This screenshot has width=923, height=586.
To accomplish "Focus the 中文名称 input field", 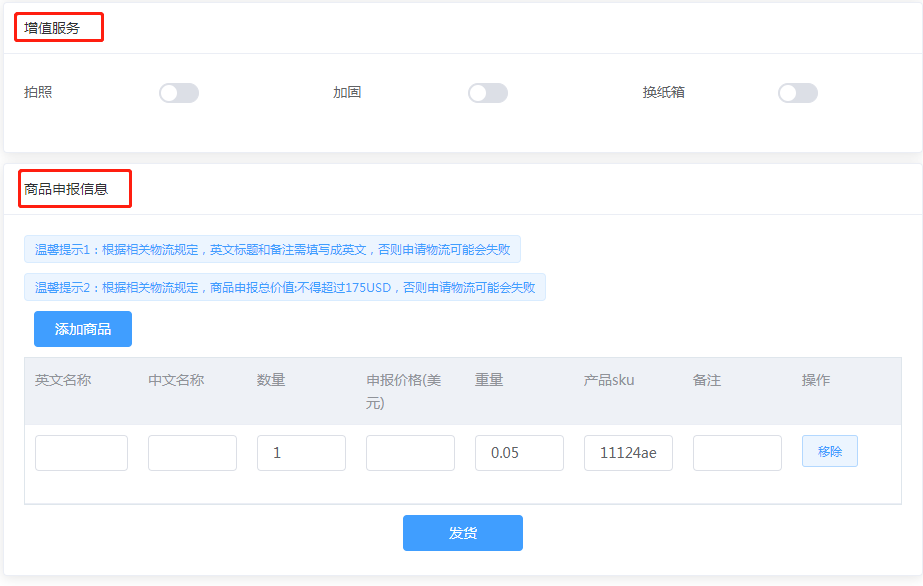I will click(x=192, y=453).
